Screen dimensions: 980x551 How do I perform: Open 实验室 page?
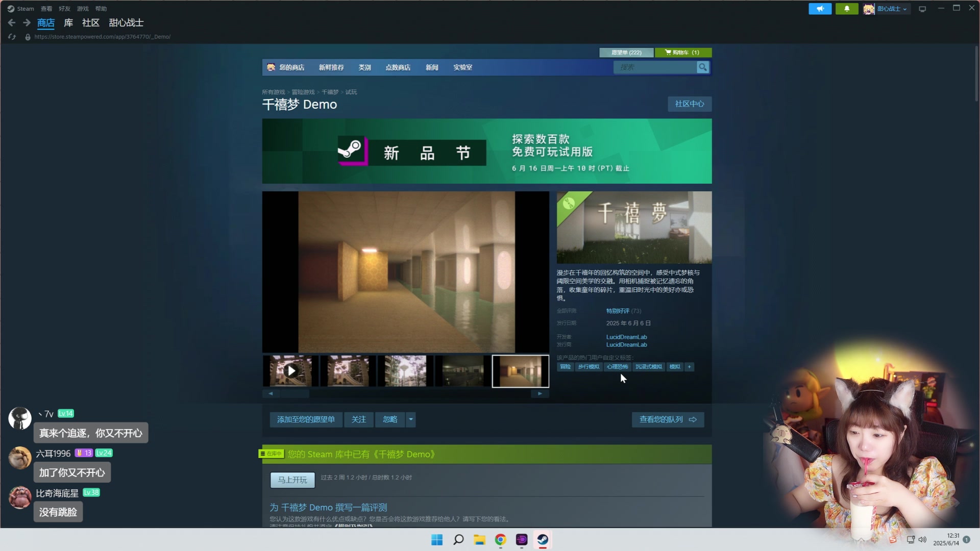(x=463, y=67)
